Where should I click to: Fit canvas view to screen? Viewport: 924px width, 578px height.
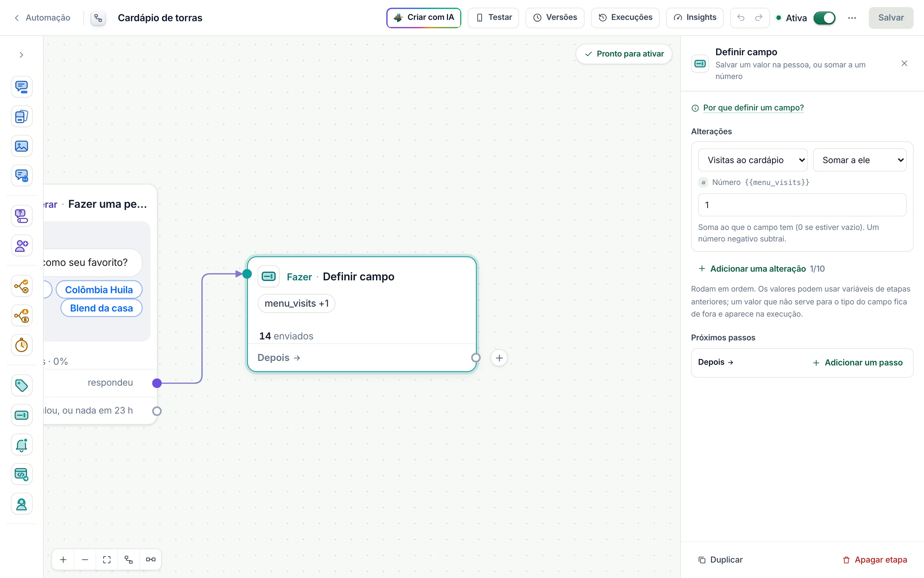pos(107,560)
